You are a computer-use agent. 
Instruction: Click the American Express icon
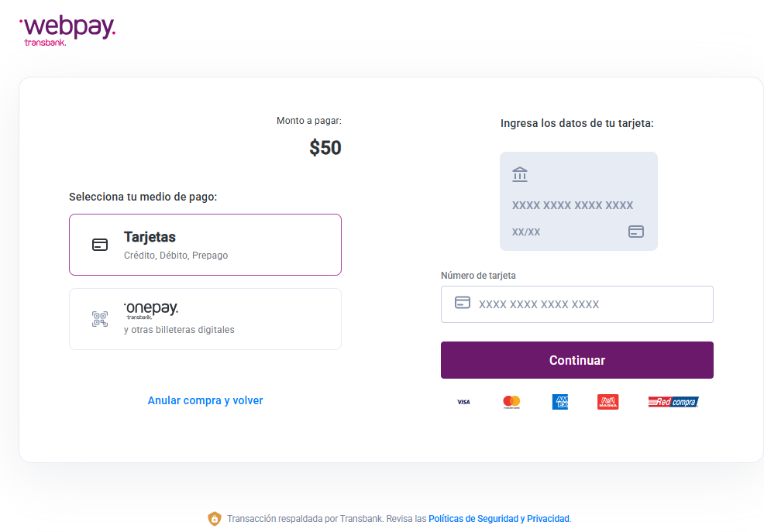click(559, 401)
